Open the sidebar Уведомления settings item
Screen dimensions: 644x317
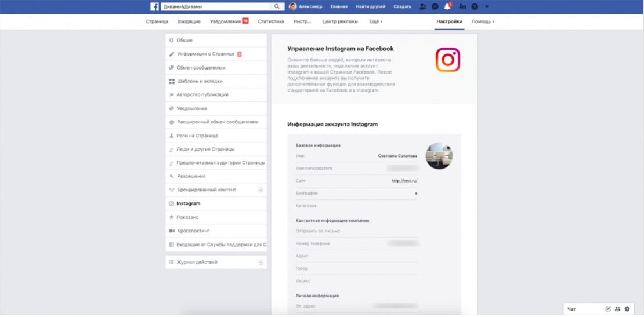tap(216, 109)
